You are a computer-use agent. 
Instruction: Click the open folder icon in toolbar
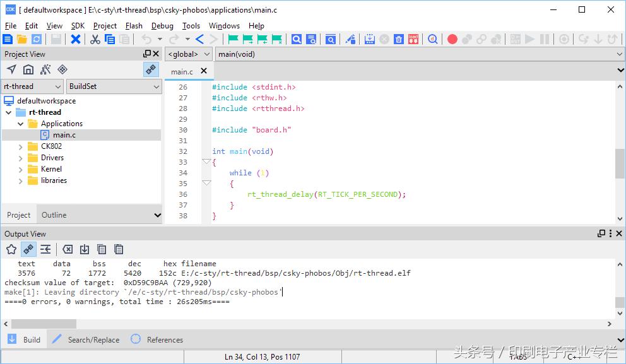click(22, 39)
